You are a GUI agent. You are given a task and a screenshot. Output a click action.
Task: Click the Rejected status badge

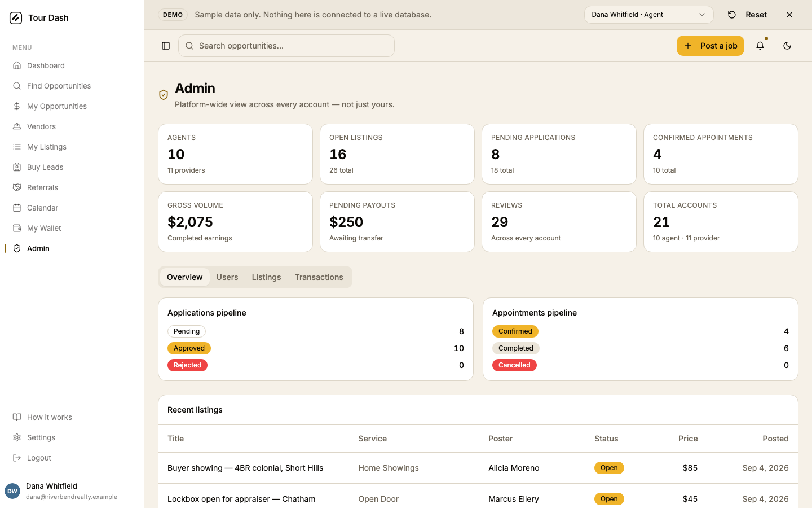pos(188,365)
